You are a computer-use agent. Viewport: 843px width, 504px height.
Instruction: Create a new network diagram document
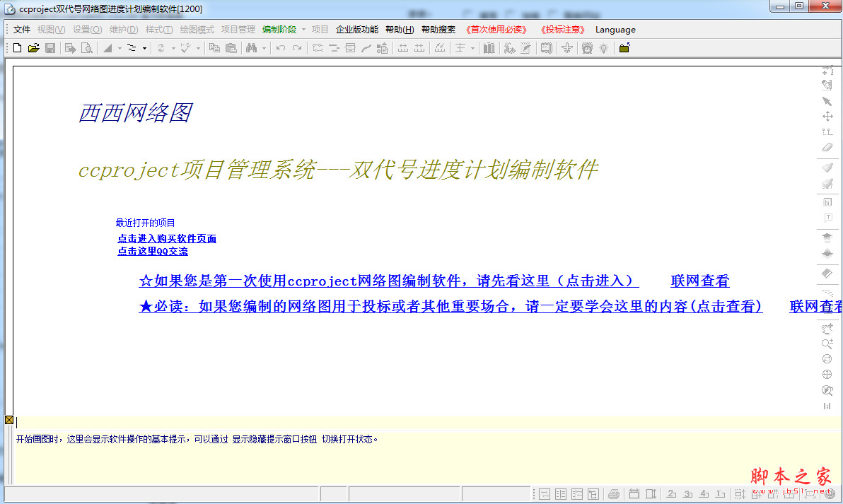pos(17,47)
